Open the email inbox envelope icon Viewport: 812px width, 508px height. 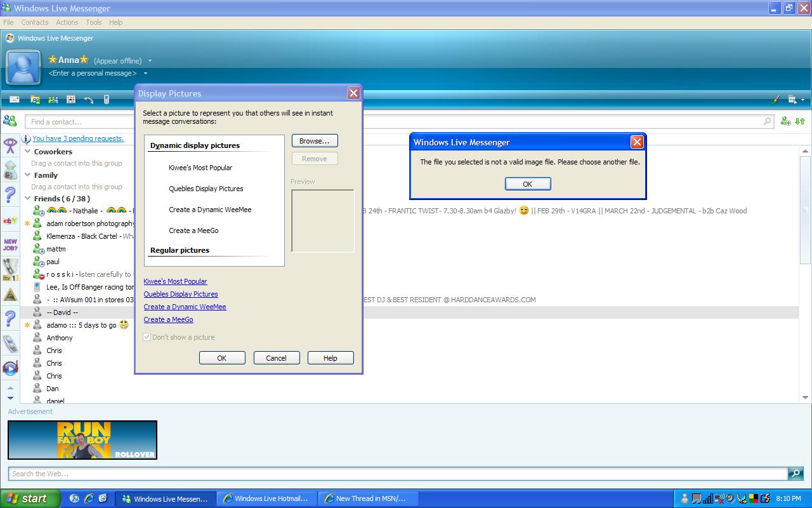click(x=15, y=100)
